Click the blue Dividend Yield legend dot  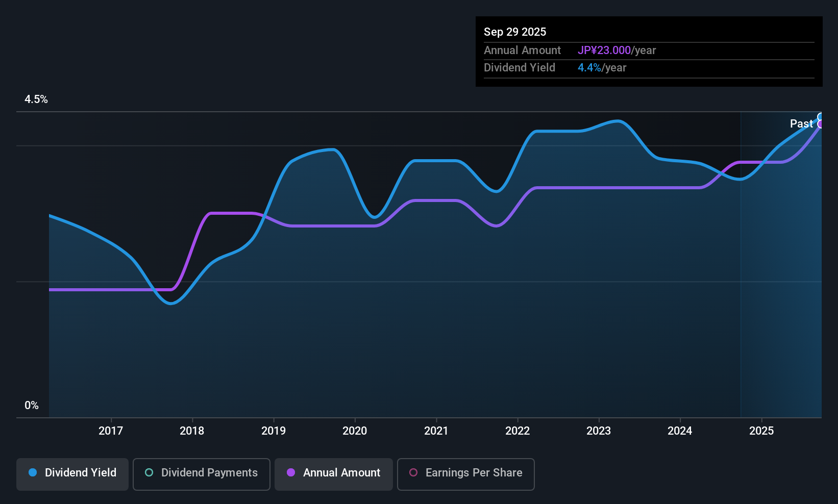(33, 473)
